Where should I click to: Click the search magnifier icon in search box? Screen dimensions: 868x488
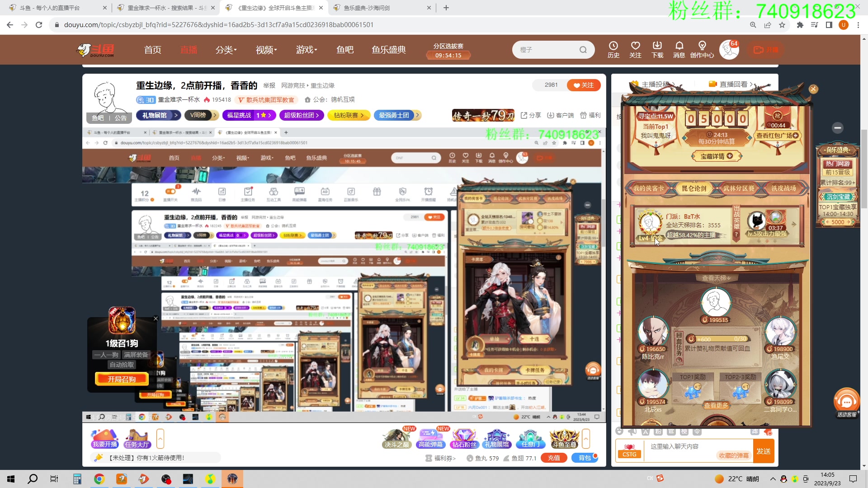point(583,50)
